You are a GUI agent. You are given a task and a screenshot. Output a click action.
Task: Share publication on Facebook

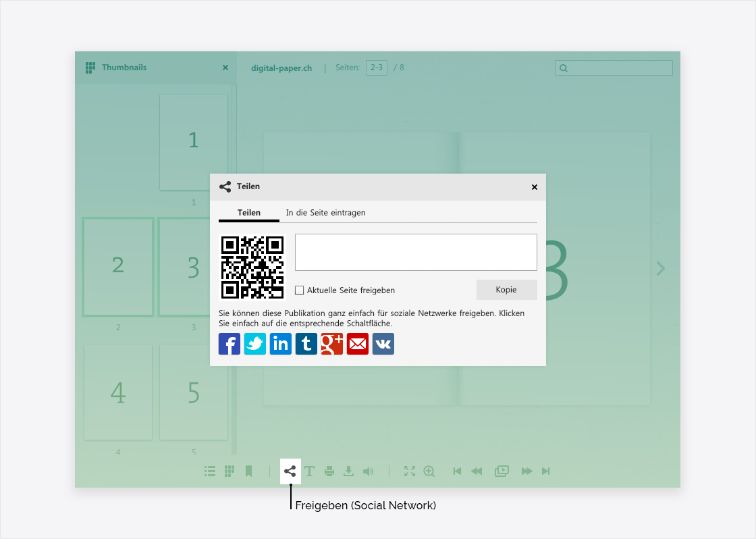tap(230, 344)
